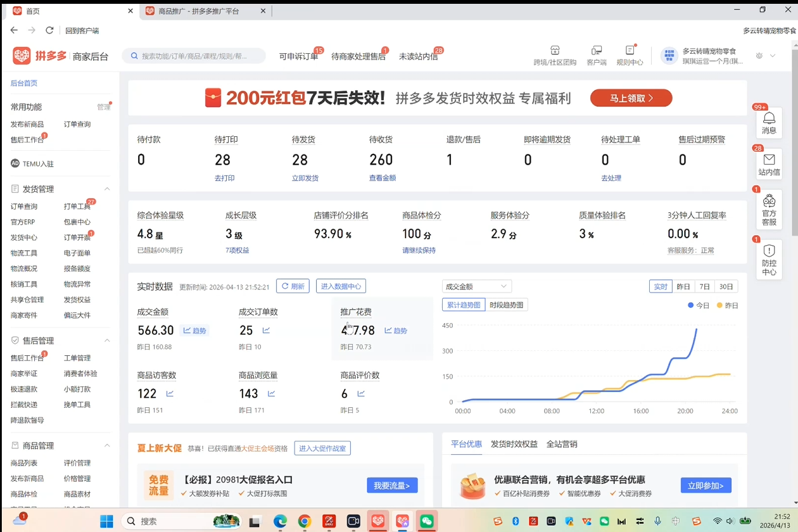Switch to the 发货时效权益 tab
798x532 pixels.
pos(514,445)
